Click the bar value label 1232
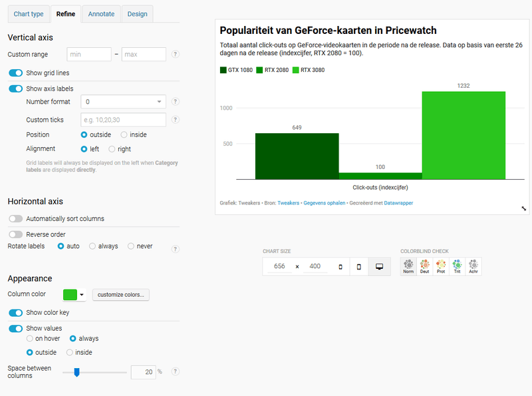 464,86
